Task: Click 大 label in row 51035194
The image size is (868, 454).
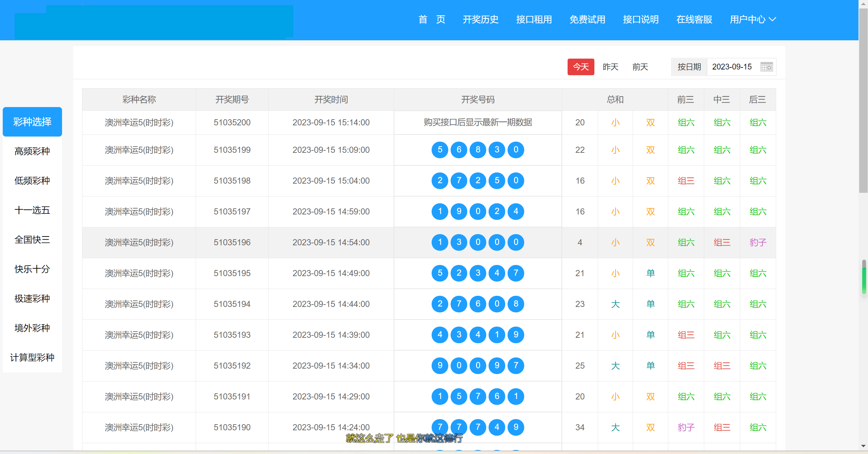Action: [x=615, y=304]
